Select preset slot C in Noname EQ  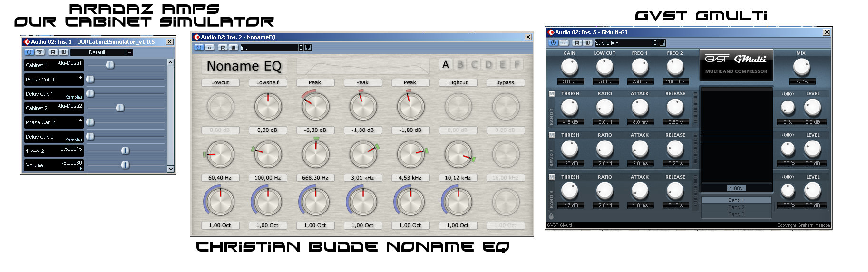coord(474,64)
